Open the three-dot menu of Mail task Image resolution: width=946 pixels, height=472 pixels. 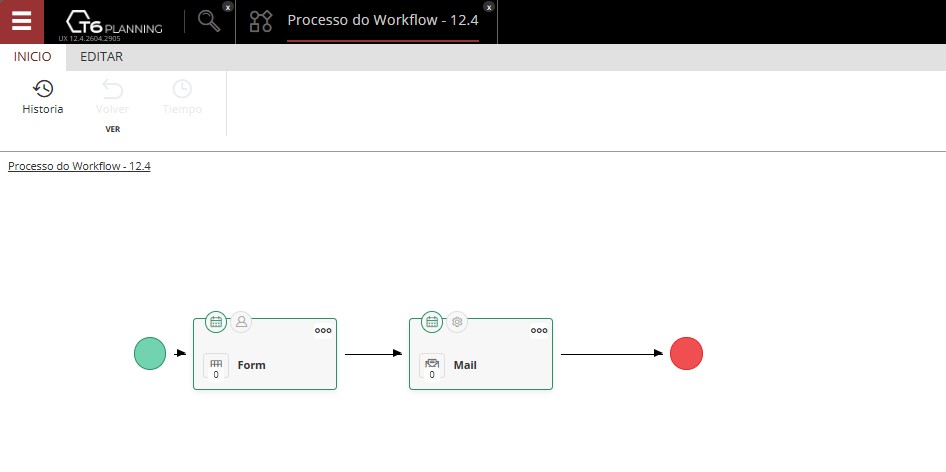(x=539, y=331)
